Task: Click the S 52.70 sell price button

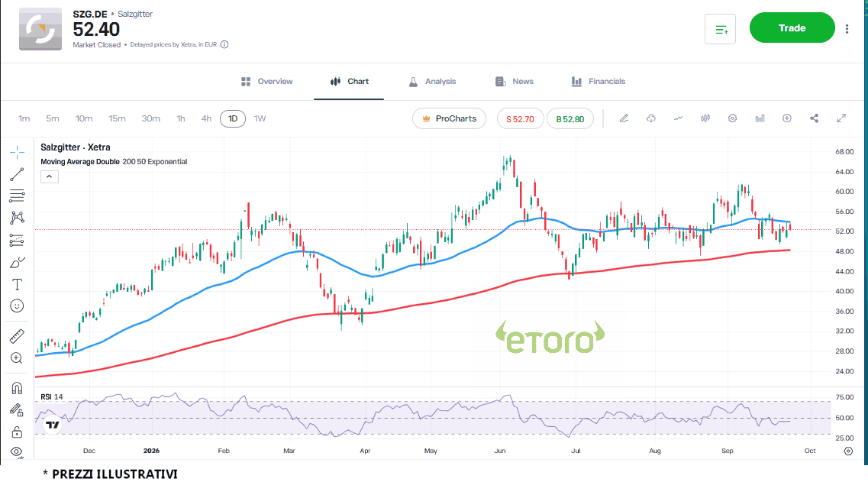Action: (520, 118)
